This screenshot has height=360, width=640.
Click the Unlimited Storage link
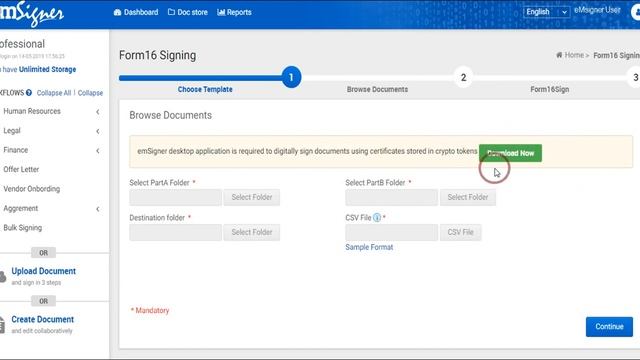pyautogui.click(x=47, y=69)
